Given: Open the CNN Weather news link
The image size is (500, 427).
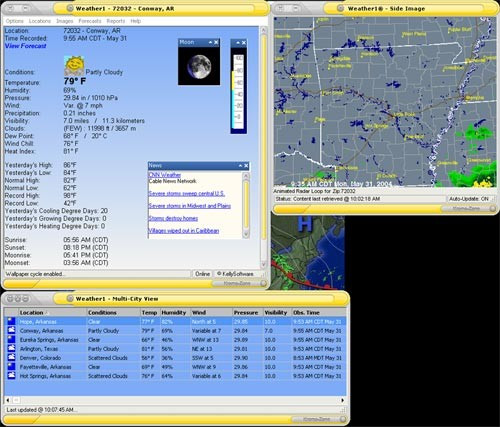Looking at the screenshot, I should pos(165,175).
